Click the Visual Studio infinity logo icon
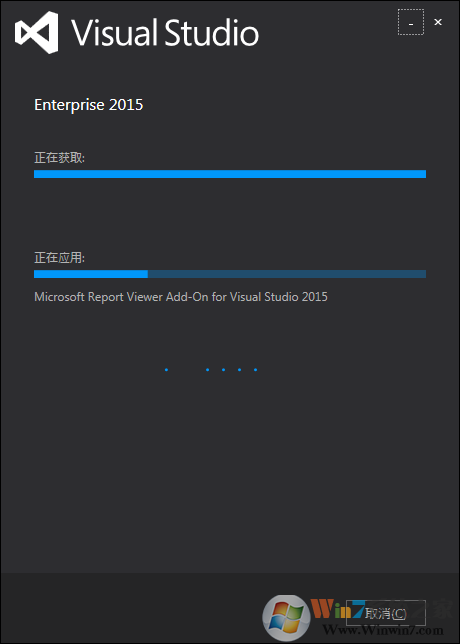Screen dimensions: 460x644 click(x=36, y=32)
